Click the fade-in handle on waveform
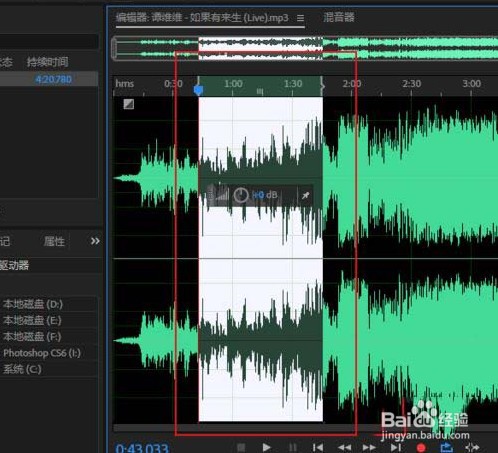Viewport: 498px width, 453px height. click(129, 104)
